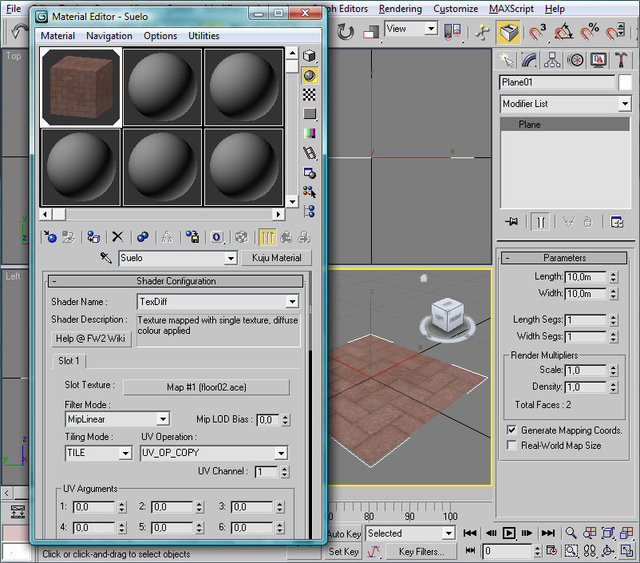
Task: Open the Rendering menu
Action: (400, 8)
